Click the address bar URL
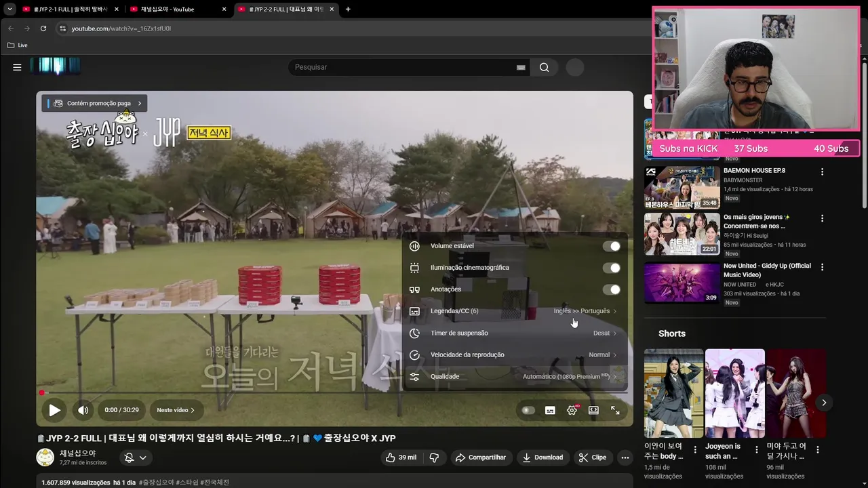Screen dimensions: 868x488 [121, 28]
